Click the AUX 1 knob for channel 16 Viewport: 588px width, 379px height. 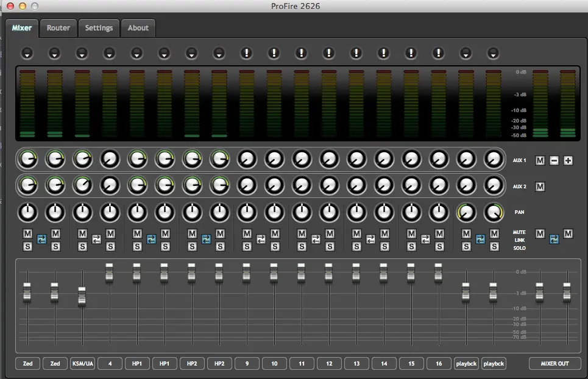(x=439, y=159)
